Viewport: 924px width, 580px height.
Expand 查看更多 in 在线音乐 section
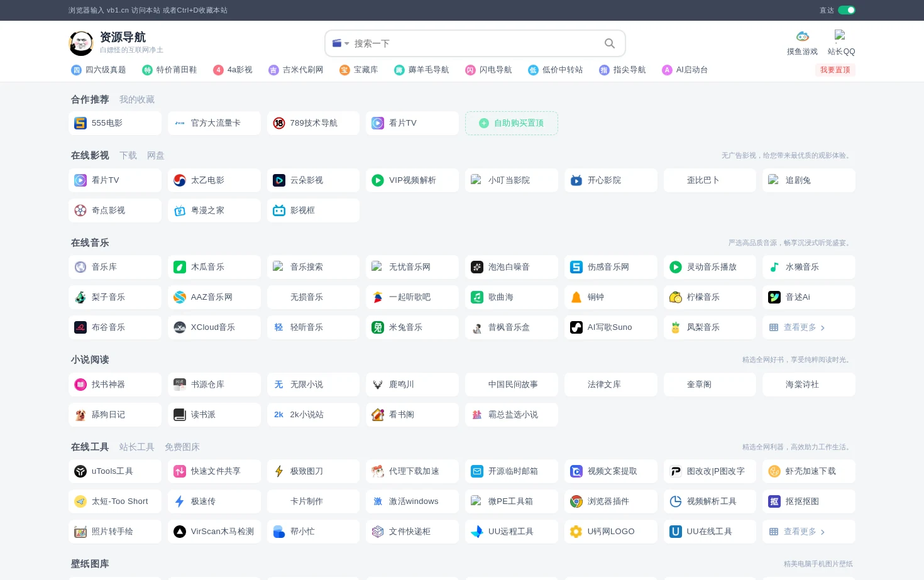tap(809, 327)
